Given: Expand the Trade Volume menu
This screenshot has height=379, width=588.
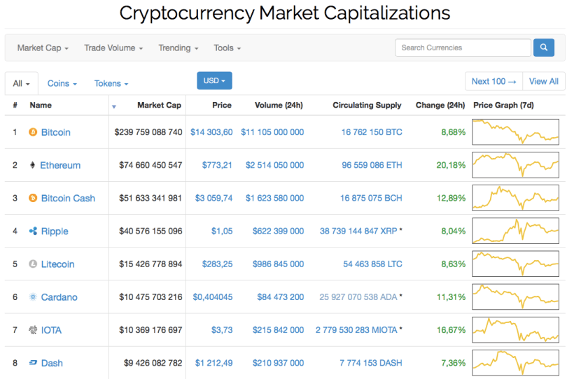Looking at the screenshot, I should tap(113, 48).
